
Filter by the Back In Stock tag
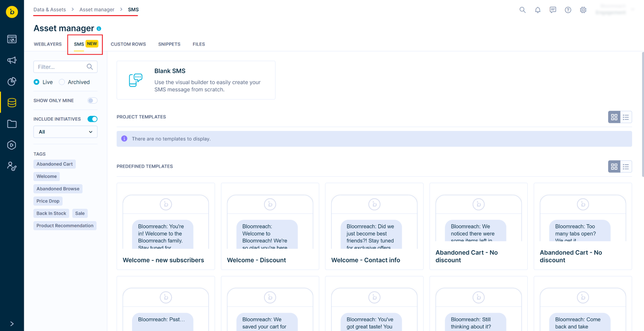pyautogui.click(x=51, y=213)
